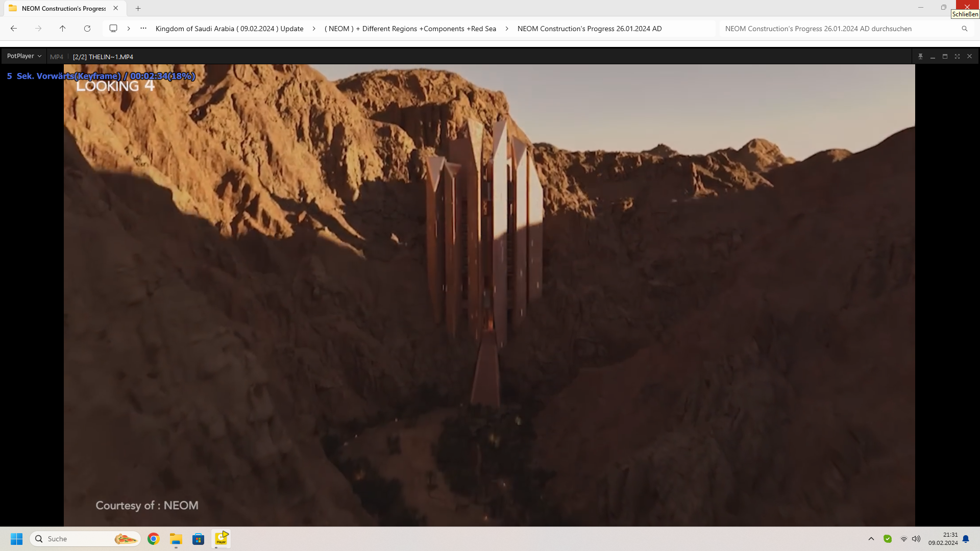Close the PotPlayer window
The height and width of the screenshot is (551, 980).
(969, 57)
